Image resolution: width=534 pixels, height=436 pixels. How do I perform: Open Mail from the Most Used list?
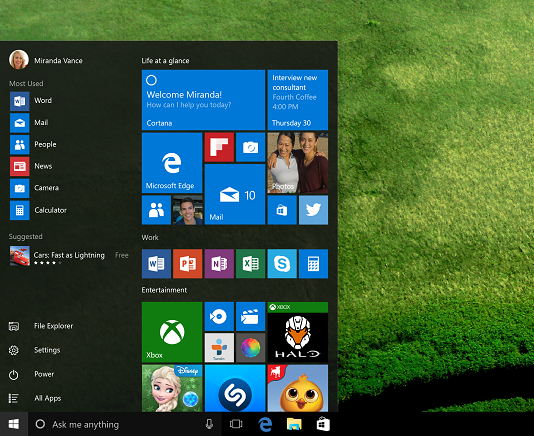[x=68, y=123]
